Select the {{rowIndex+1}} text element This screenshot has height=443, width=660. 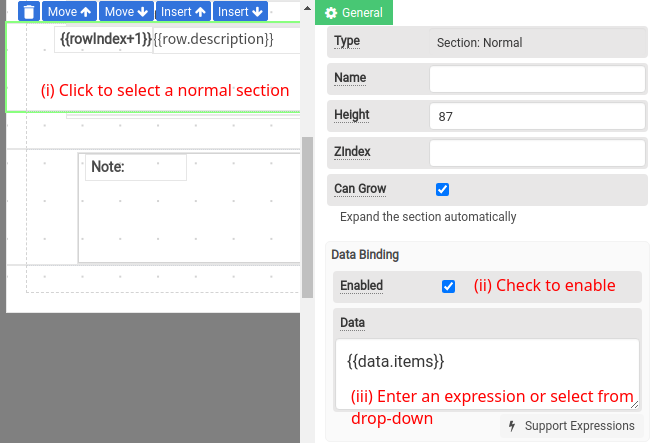pyautogui.click(x=104, y=39)
